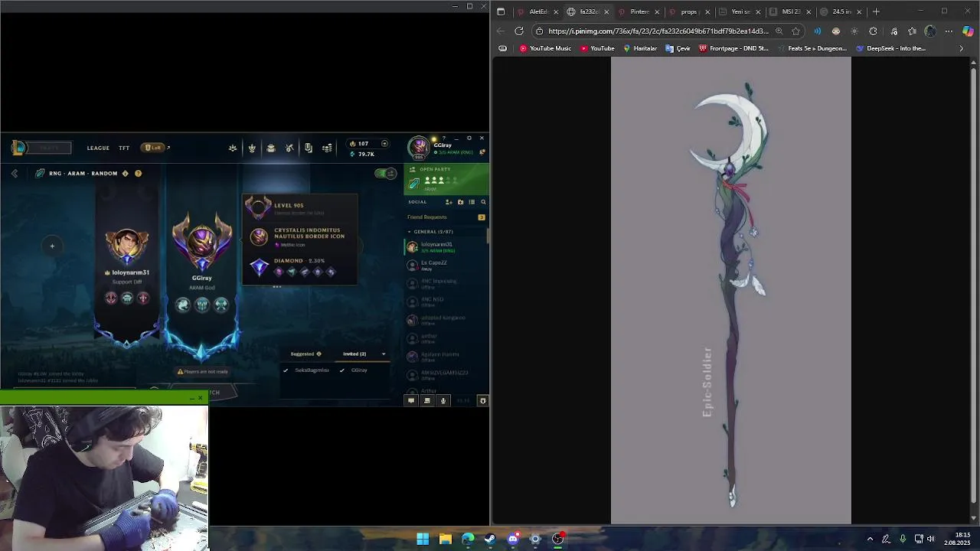Click the Social search magnifier icon

[483, 202]
